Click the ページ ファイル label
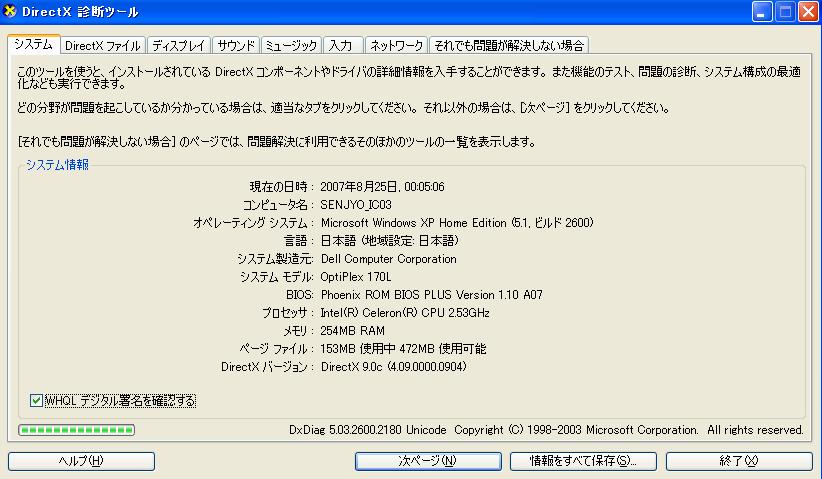The image size is (822, 479). 276,349
